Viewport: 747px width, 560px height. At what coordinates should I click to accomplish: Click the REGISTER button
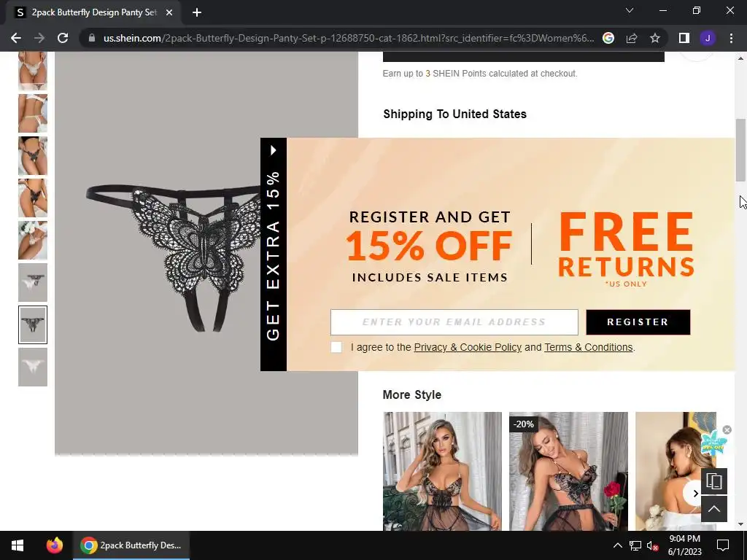point(638,322)
